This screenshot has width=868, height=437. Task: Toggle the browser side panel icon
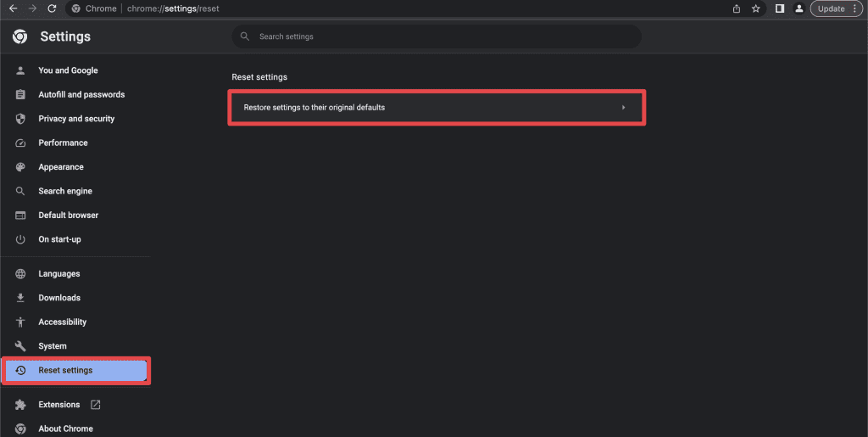(x=780, y=8)
